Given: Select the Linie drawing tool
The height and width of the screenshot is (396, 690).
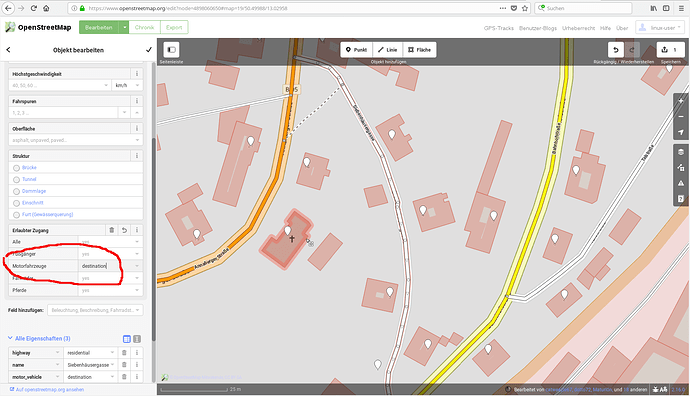Looking at the screenshot, I should tap(388, 50).
